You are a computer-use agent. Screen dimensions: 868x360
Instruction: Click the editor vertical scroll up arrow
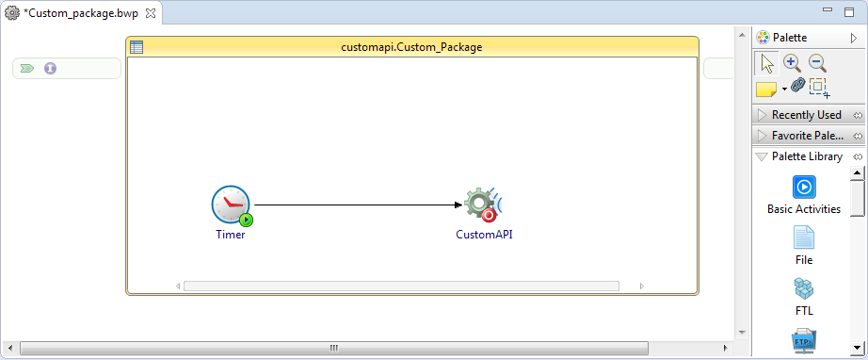743,35
